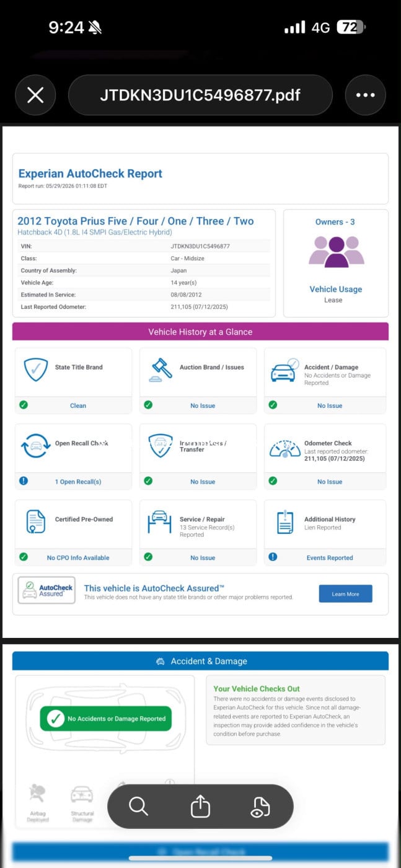This screenshot has width=401, height=868.
Task: Click the Auction Brand gavel icon
Action: click(x=161, y=370)
